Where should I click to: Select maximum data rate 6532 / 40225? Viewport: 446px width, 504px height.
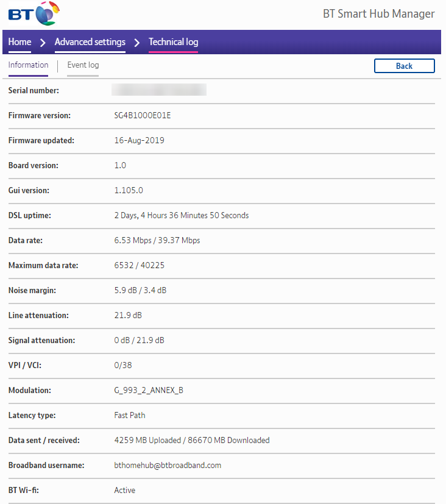click(x=139, y=265)
